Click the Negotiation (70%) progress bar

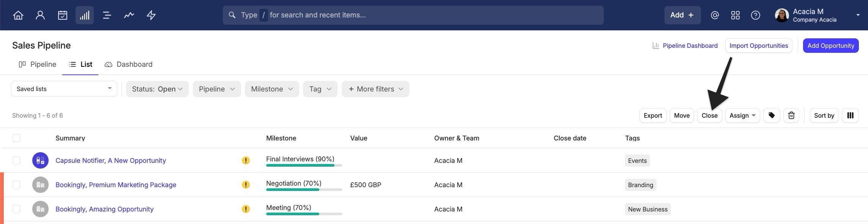click(x=304, y=189)
